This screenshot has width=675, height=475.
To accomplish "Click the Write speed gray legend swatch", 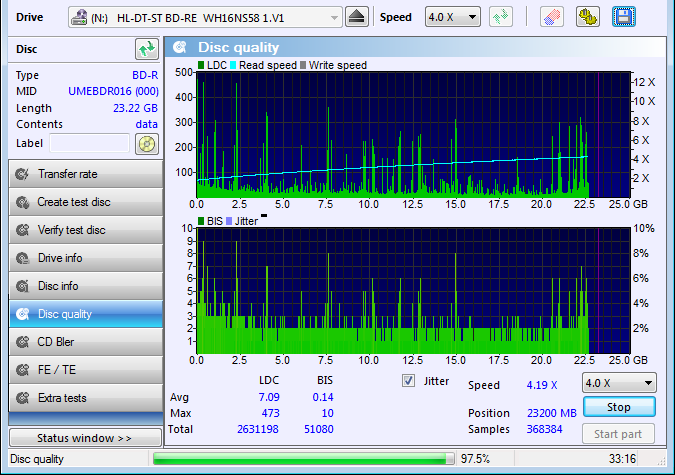I will click(x=303, y=65).
